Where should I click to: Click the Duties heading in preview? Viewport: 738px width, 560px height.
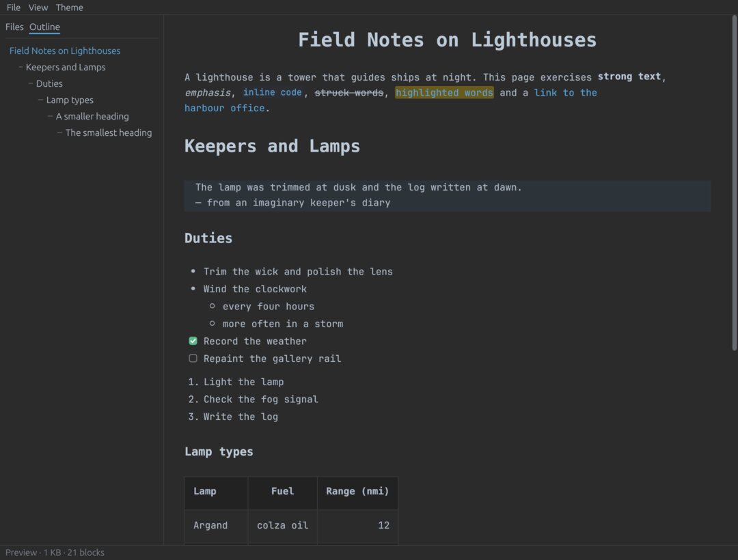tap(208, 238)
